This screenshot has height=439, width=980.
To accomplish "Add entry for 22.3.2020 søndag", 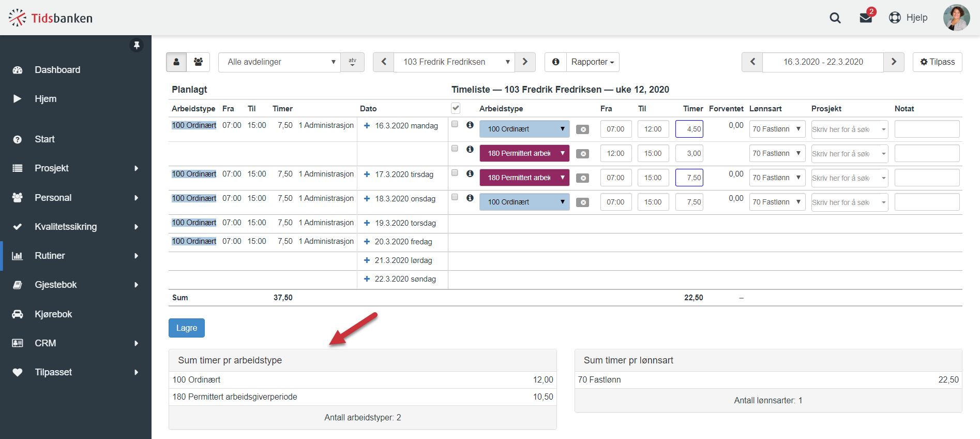I will click(x=367, y=279).
